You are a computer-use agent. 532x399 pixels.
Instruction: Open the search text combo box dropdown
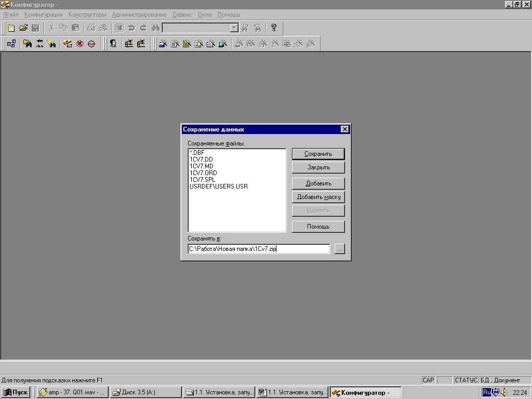coord(234,28)
